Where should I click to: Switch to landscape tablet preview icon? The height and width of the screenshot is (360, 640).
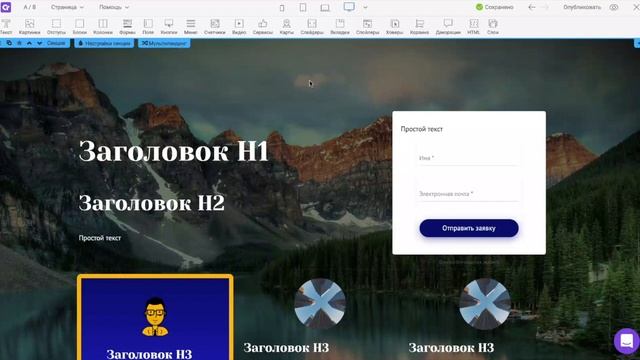[x=325, y=7]
